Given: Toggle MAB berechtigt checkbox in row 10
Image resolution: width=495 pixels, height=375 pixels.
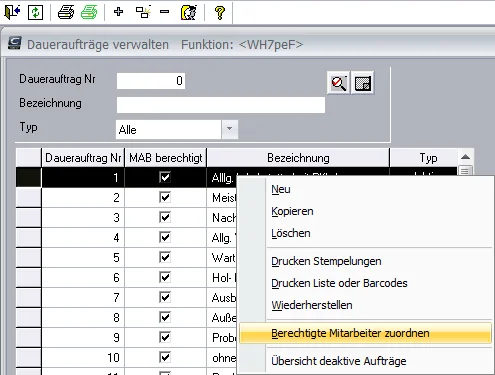Looking at the screenshot, I should 165,357.
